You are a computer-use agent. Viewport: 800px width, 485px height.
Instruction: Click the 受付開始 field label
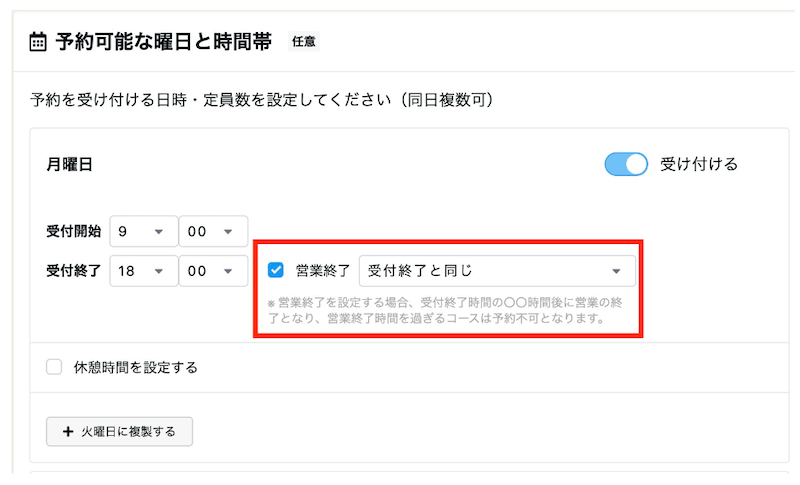[73, 231]
